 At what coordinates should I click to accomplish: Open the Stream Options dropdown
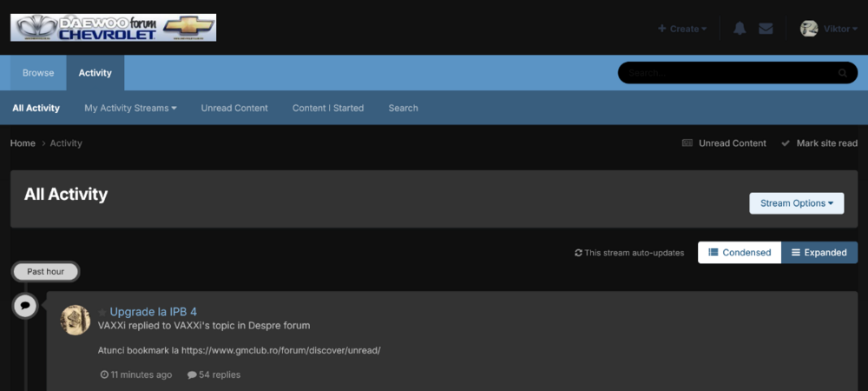point(796,203)
